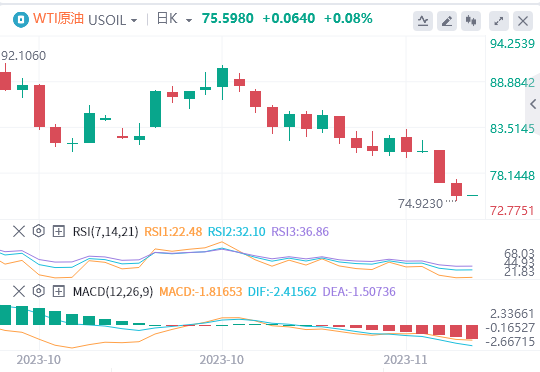Collapse the side panel left chevron
Screen dimensions: 540x372
533,104
